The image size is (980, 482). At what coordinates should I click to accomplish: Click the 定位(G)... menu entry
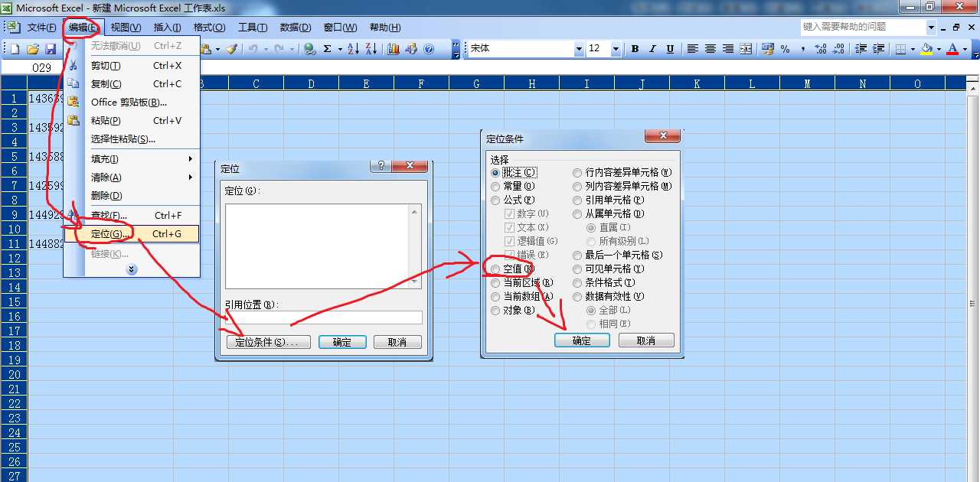(x=107, y=234)
